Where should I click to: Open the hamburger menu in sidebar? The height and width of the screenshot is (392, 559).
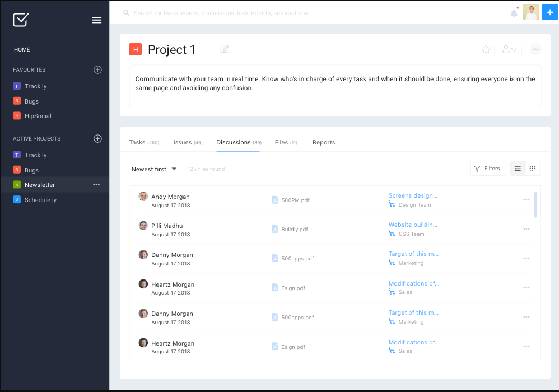(x=96, y=20)
